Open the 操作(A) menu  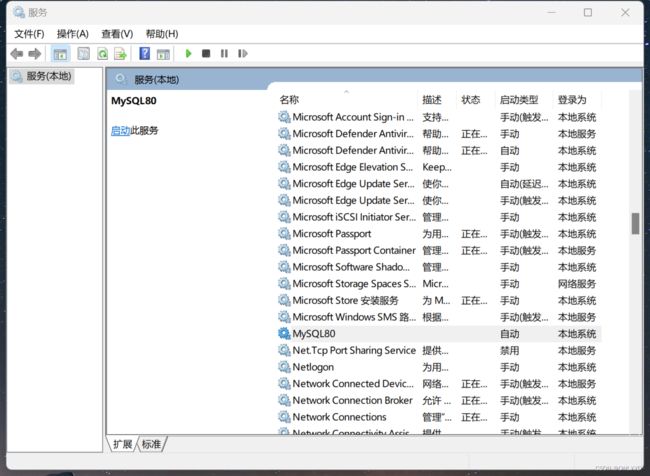[73, 34]
